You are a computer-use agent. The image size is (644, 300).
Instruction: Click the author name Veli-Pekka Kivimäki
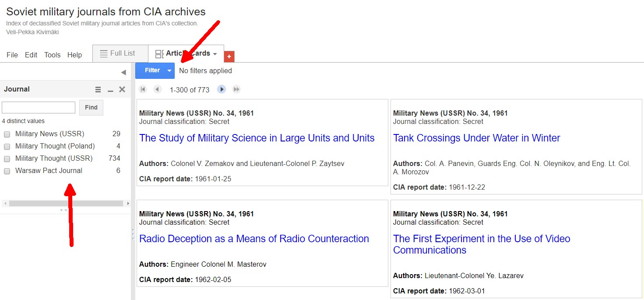point(32,32)
